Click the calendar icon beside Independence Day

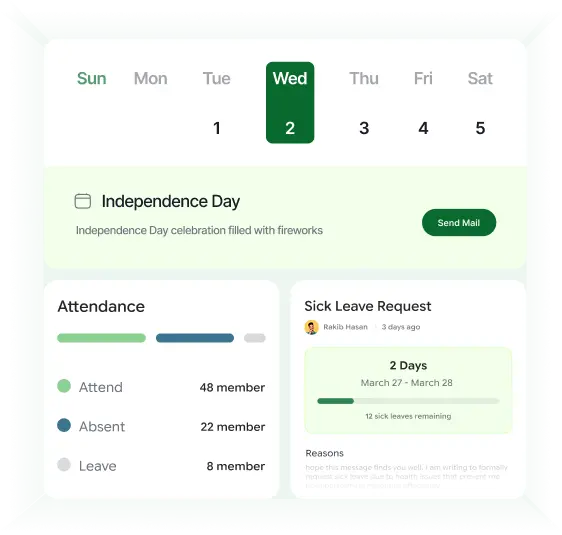click(x=82, y=201)
